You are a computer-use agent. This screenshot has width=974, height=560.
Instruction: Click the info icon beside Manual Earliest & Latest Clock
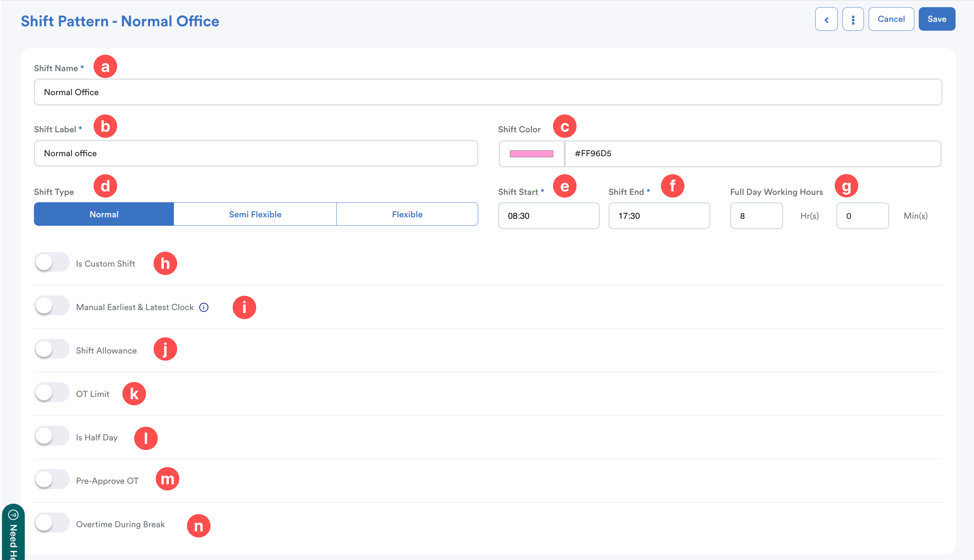(204, 307)
